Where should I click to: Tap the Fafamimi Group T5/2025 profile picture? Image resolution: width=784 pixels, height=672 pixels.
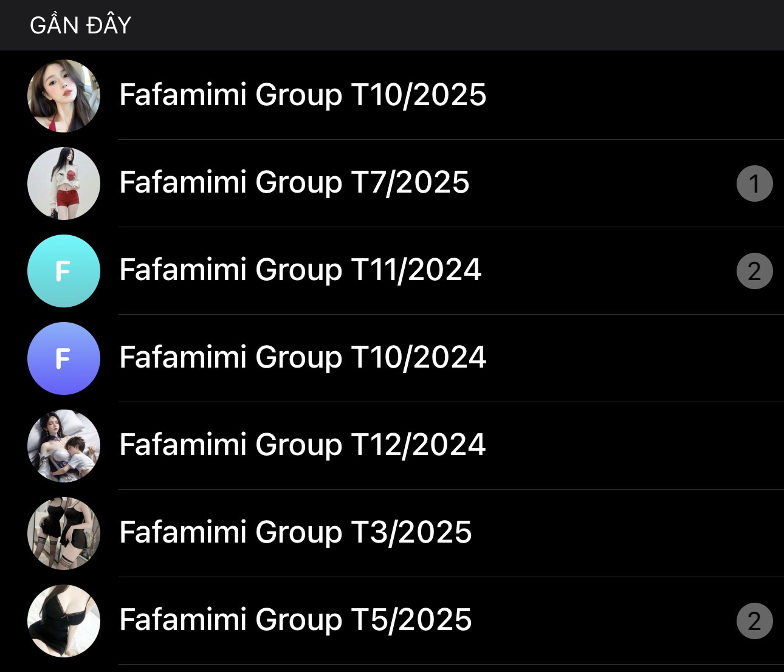(x=64, y=621)
